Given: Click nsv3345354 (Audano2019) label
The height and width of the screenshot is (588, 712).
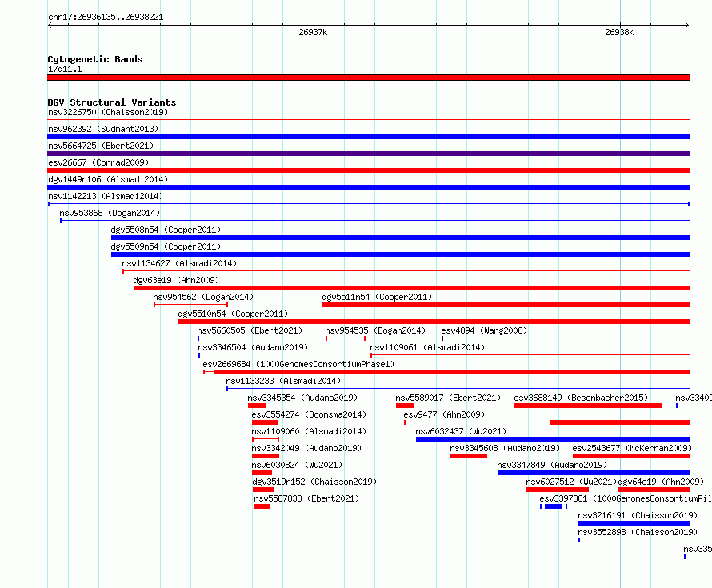Looking at the screenshot, I should (x=302, y=398).
